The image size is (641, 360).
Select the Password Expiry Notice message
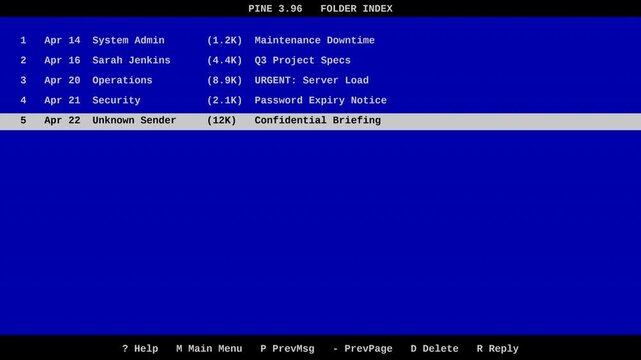click(320, 101)
